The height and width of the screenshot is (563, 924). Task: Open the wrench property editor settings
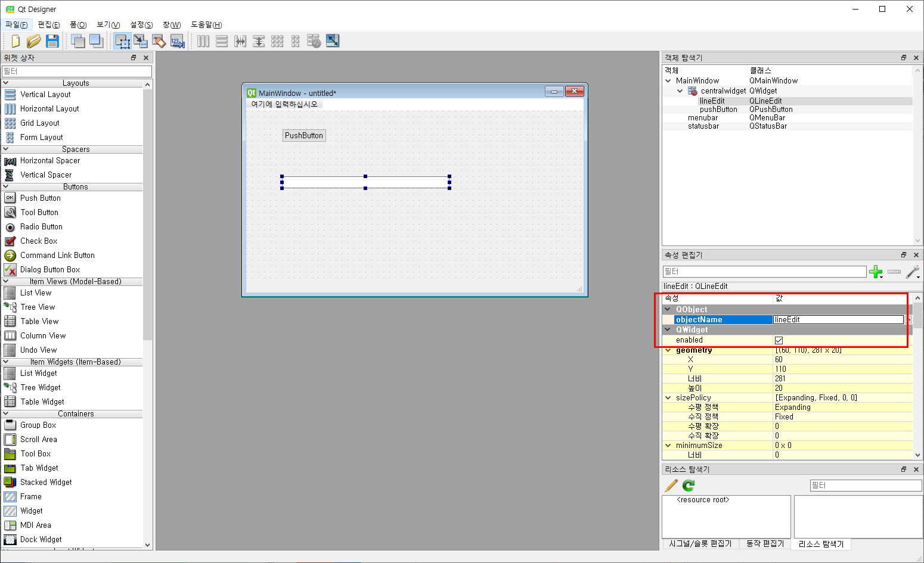coord(913,272)
